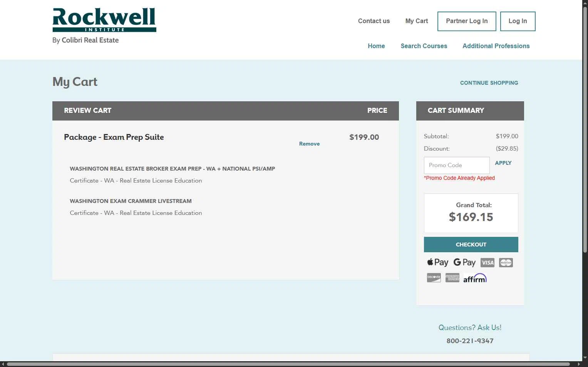Click the vertical page scrollbar thumb
The width and height of the screenshot is (588, 367).
(x=585, y=130)
